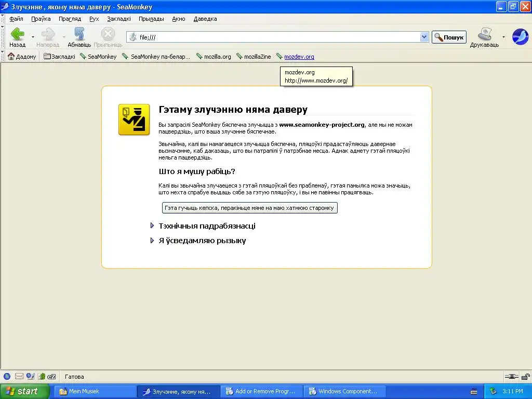The image size is (532, 399).
Task: Open the Browser component icon in status bar
Action: point(7,376)
